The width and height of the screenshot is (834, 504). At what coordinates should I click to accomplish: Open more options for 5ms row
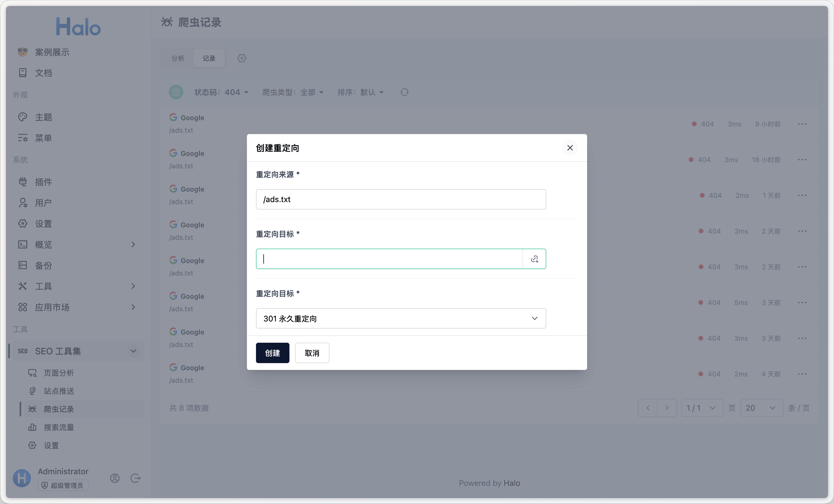(802, 302)
